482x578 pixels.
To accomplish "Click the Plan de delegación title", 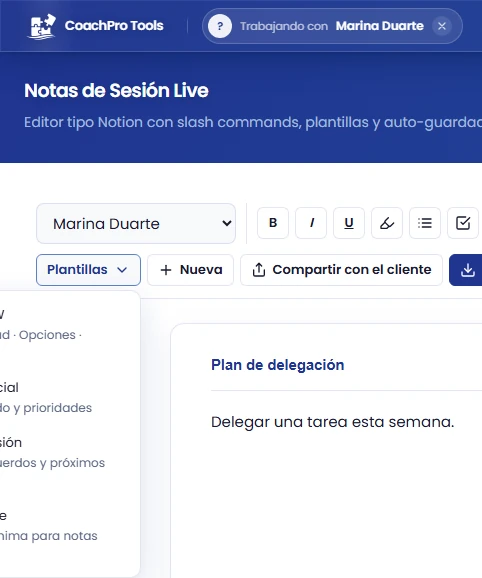I will [x=277, y=365].
